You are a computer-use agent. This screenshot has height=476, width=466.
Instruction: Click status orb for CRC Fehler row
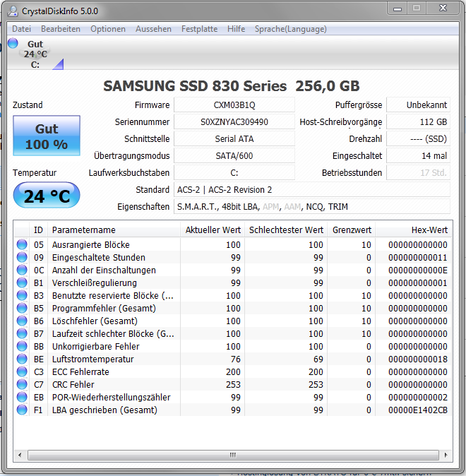pyautogui.click(x=22, y=385)
